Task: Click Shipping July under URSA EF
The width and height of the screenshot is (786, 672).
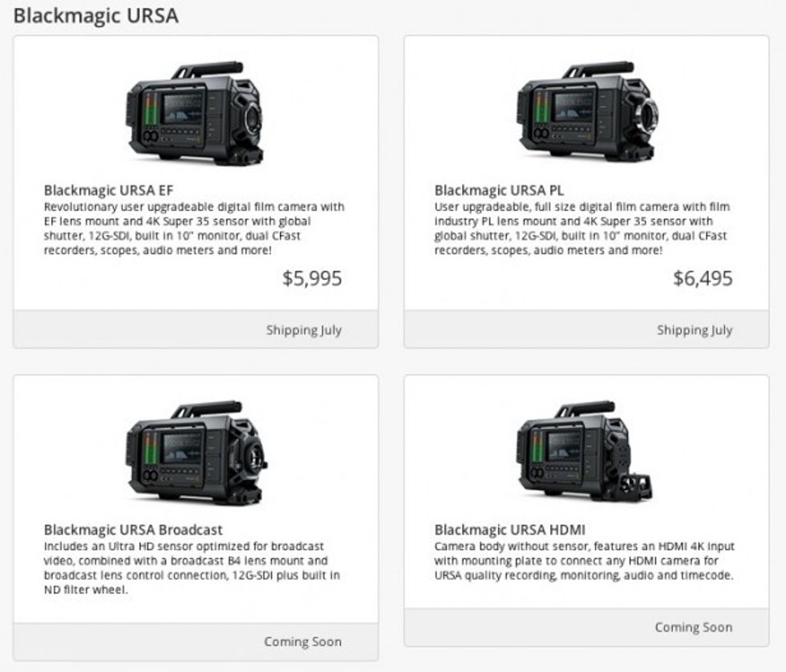Action: [x=304, y=330]
